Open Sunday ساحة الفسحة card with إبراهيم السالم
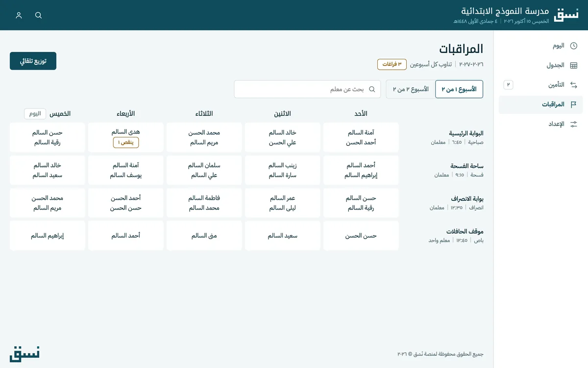Viewport: 588px width, 368px height. pyautogui.click(x=361, y=170)
